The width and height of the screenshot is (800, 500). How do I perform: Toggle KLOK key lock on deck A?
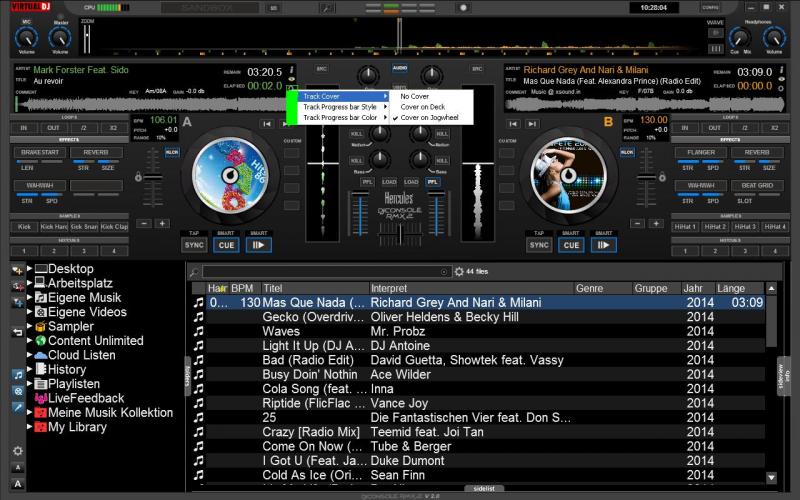pyautogui.click(x=172, y=152)
